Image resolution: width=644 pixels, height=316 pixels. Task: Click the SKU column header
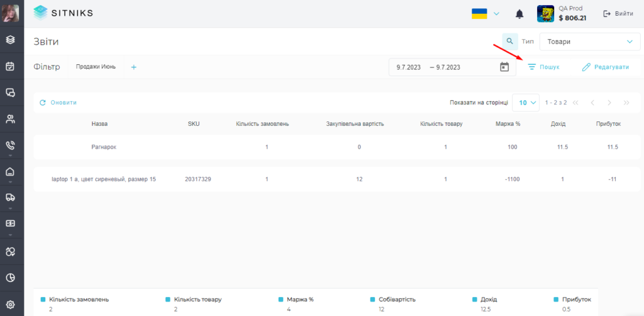[194, 123]
